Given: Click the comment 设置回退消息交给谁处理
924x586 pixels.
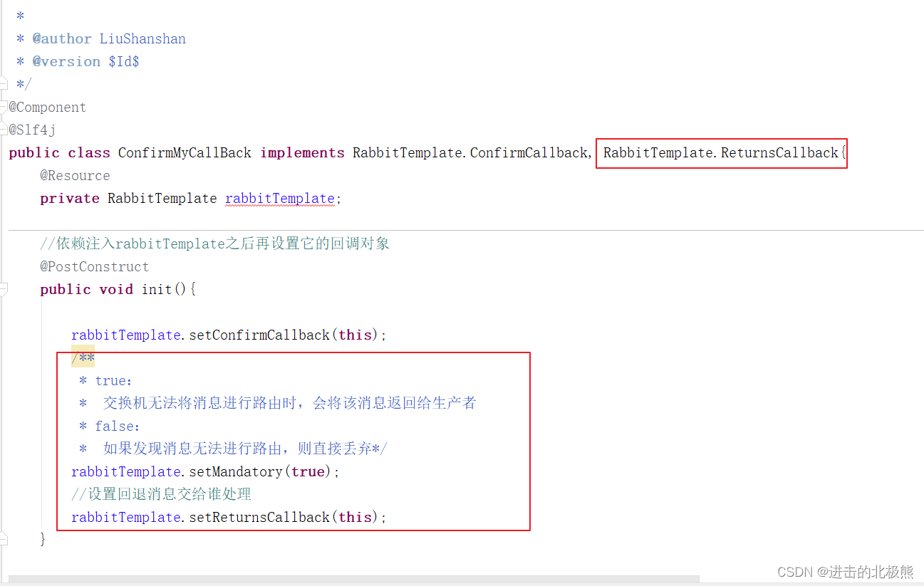Looking at the screenshot, I should pyautogui.click(x=162, y=495).
